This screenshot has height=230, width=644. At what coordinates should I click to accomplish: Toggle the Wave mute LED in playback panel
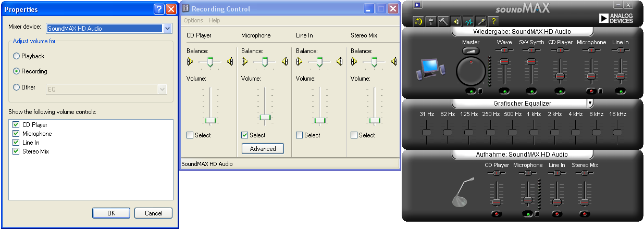(x=504, y=92)
